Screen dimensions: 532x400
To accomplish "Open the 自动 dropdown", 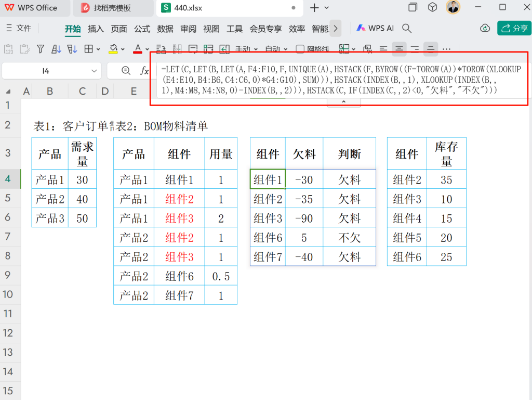I will [276, 49].
